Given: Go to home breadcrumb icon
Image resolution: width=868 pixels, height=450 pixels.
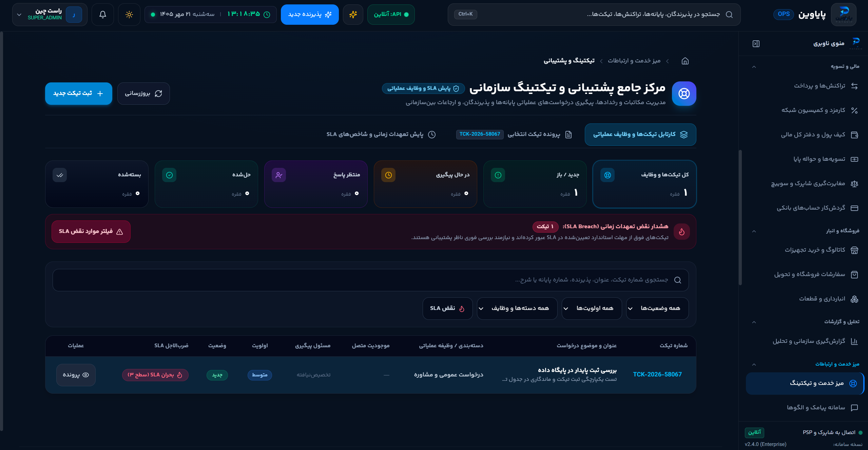Looking at the screenshot, I should pos(685,61).
